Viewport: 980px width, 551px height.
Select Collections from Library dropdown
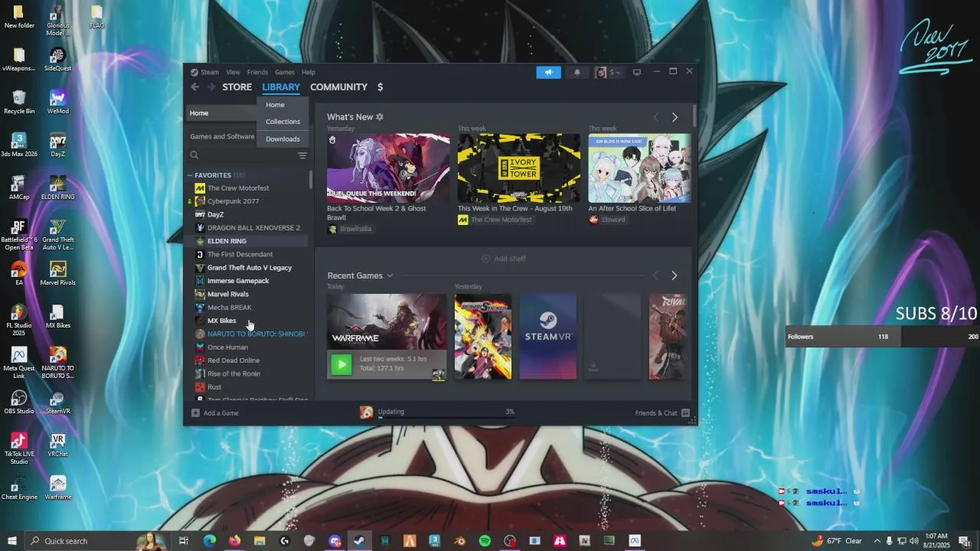(283, 122)
